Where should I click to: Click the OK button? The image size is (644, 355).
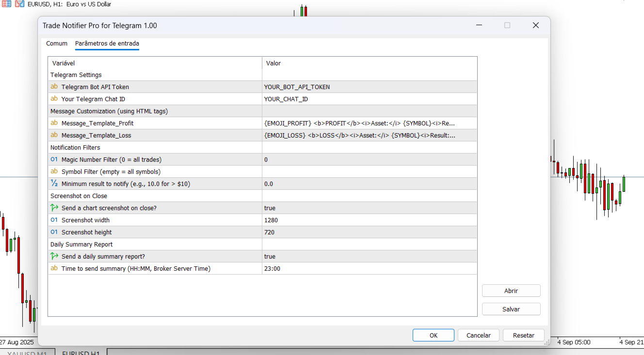434,335
